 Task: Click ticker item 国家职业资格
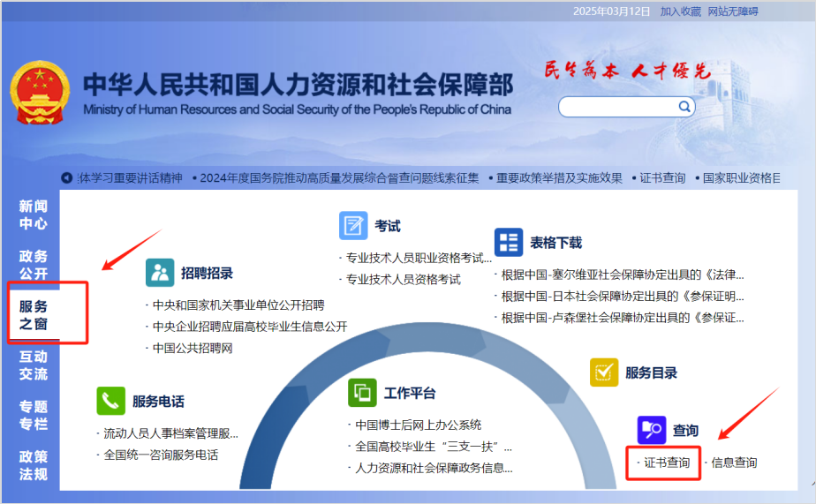[742, 178]
